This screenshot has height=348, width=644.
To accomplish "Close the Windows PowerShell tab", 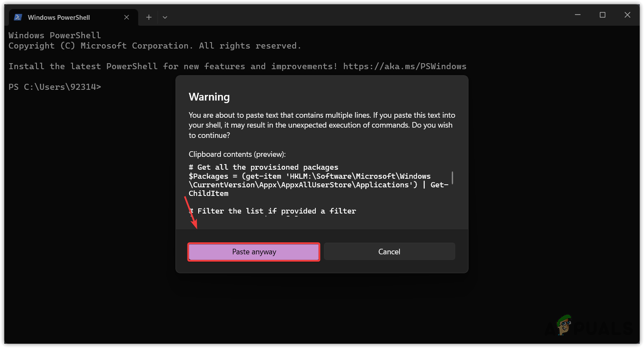I will [x=127, y=17].
